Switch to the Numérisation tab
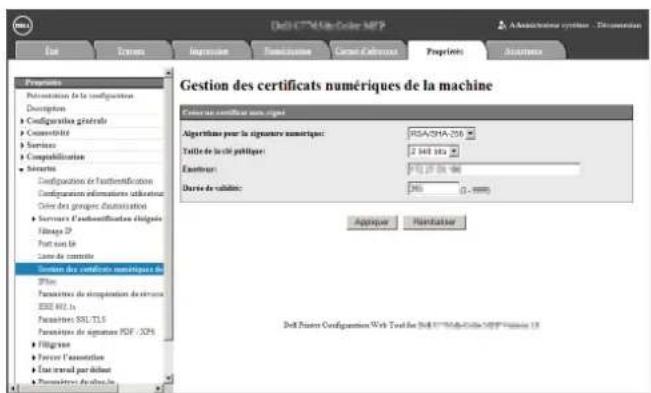651x393 pixels. coord(288,51)
